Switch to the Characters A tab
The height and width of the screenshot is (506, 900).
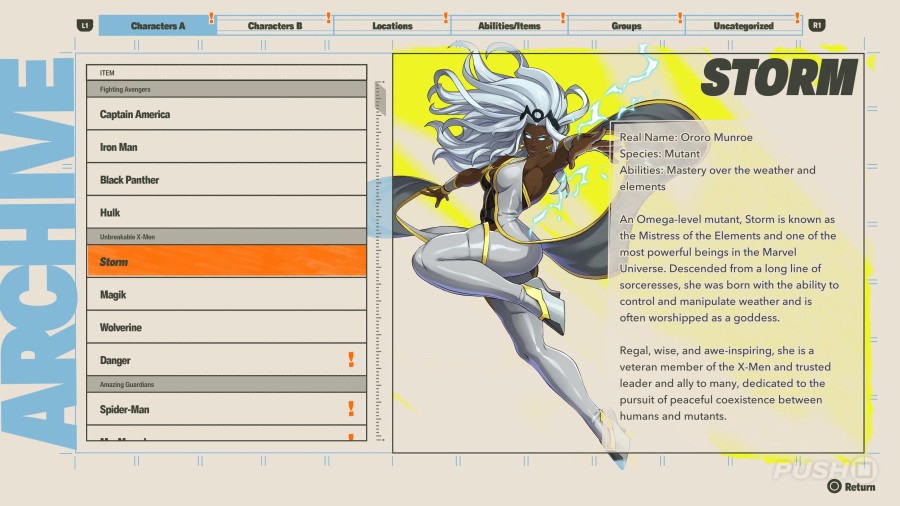click(x=157, y=26)
